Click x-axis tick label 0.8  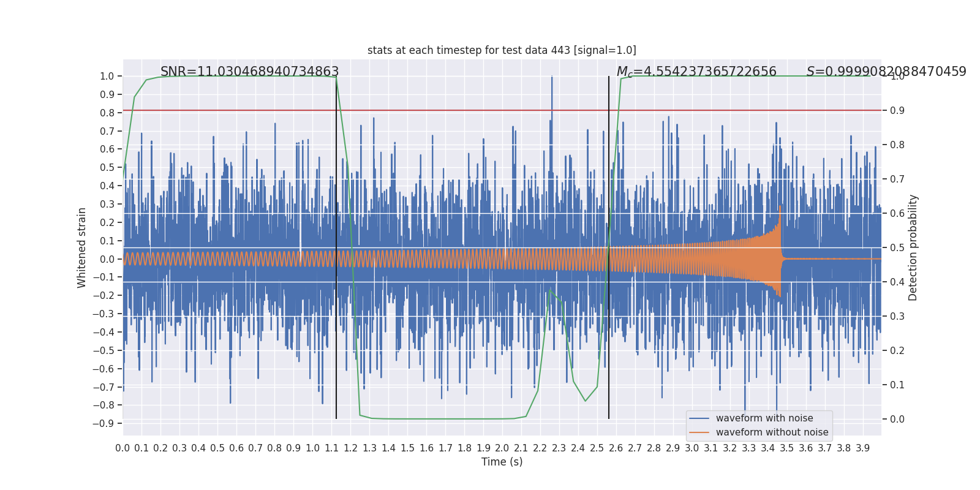click(x=274, y=448)
